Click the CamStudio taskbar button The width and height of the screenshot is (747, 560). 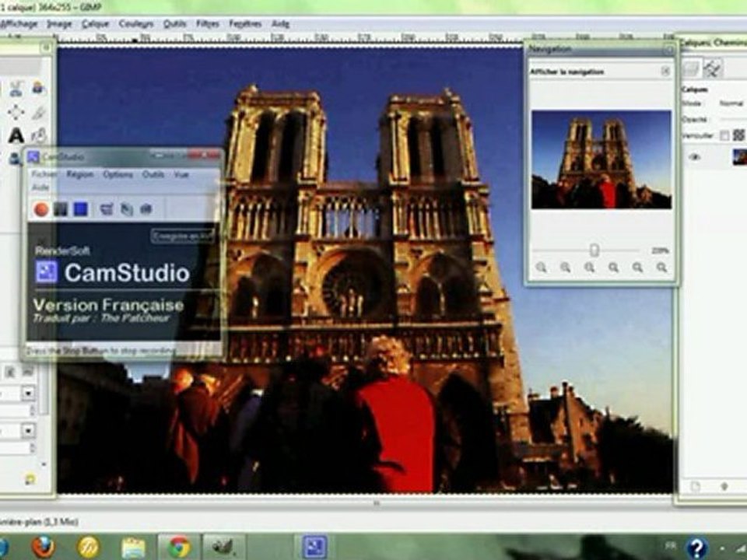point(315,547)
